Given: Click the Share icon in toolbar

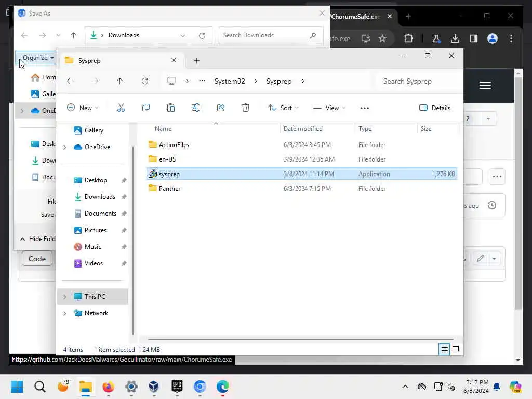Looking at the screenshot, I should click(x=220, y=108).
